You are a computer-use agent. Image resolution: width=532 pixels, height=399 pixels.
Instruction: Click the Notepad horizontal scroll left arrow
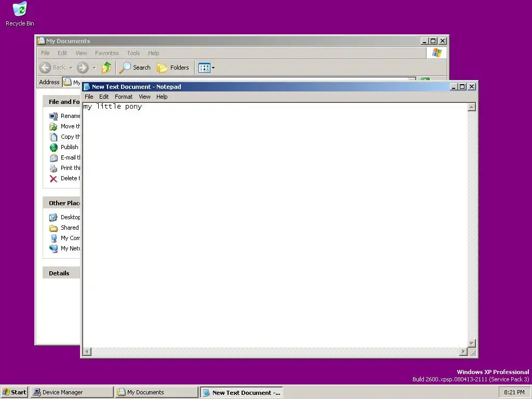tap(87, 352)
